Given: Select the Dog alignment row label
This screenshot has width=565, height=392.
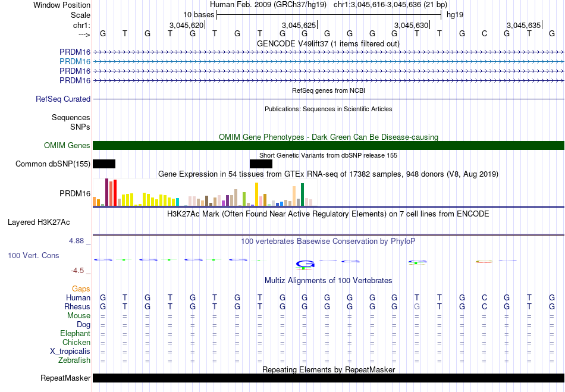Looking at the screenshot, I should [83, 325].
